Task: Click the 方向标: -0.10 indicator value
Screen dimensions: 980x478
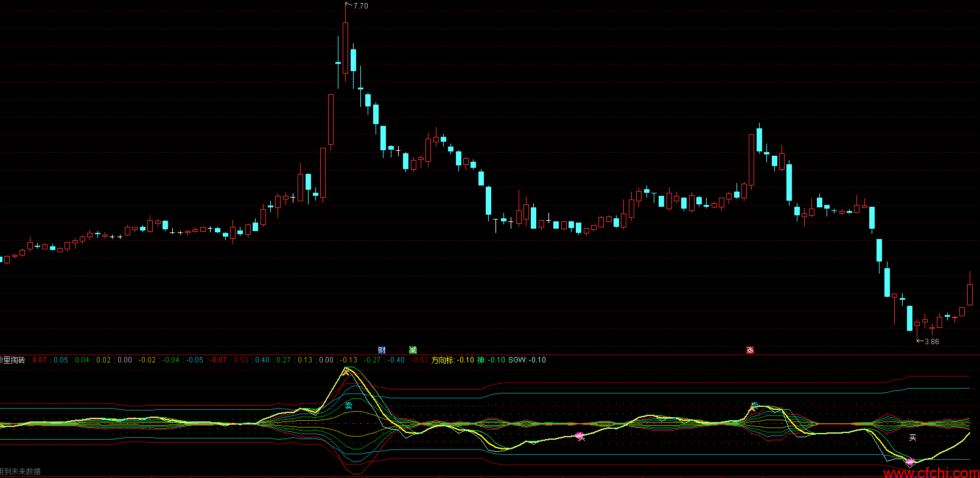Action: click(x=453, y=360)
